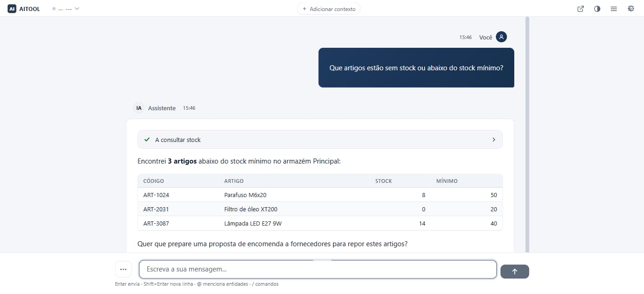The height and width of the screenshot is (294, 644).
Task: Click the chat vertical scrollbar
Action: click(x=527, y=135)
